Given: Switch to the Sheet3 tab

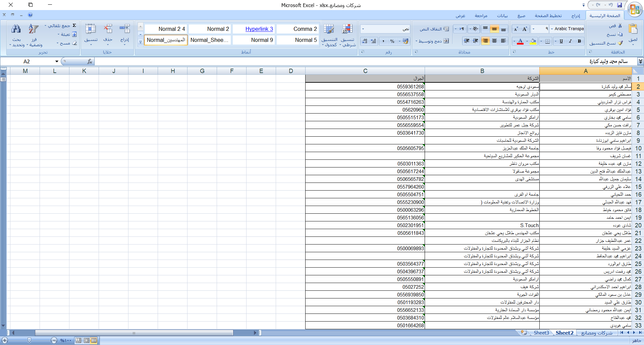Looking at the screenshot, I should pos(541,333).
